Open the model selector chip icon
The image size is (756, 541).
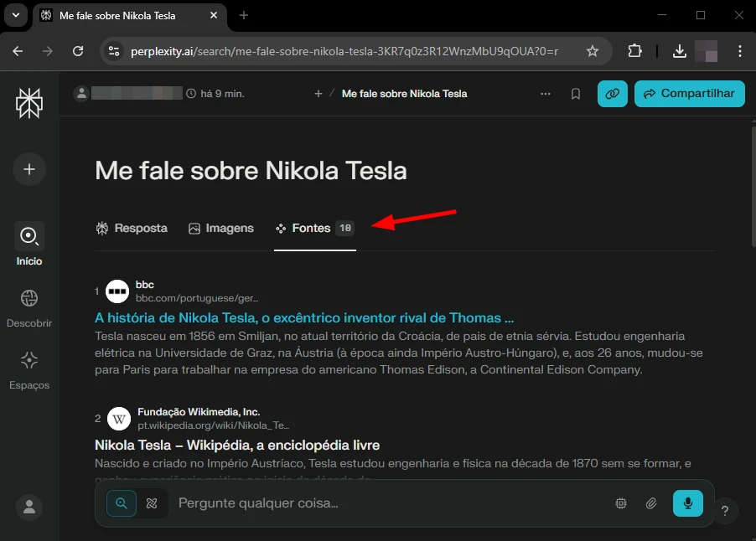point(621,503)
